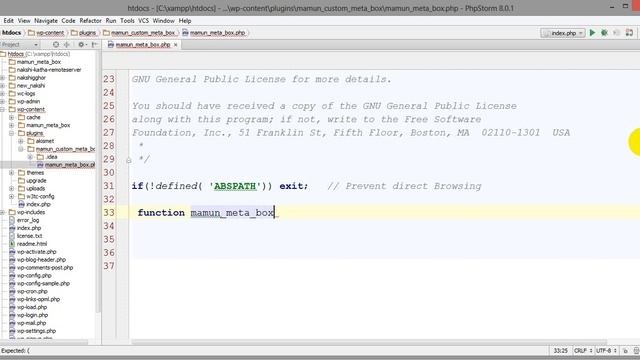This screenshot has height=360, width=640.
Task: Click htdocs in navigation breadcrumb bar
Action: [x=11, y=33]
